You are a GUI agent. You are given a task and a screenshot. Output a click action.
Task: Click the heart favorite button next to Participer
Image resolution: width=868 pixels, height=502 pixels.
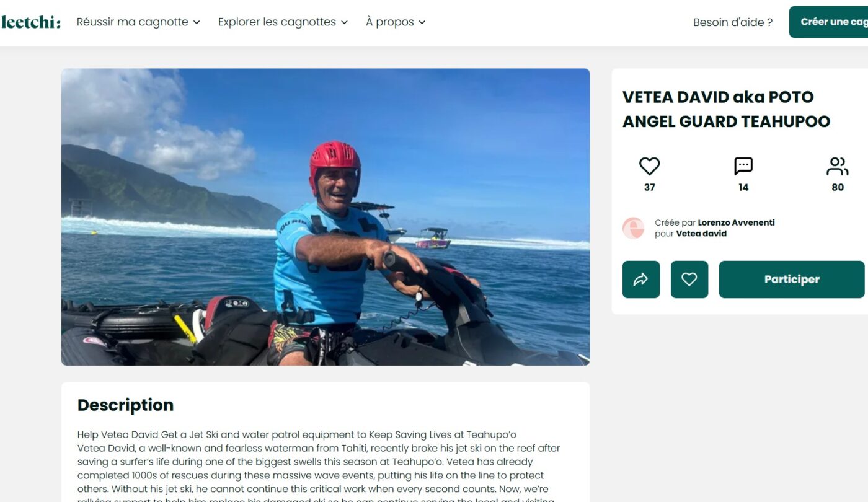[x=689, y=280]
